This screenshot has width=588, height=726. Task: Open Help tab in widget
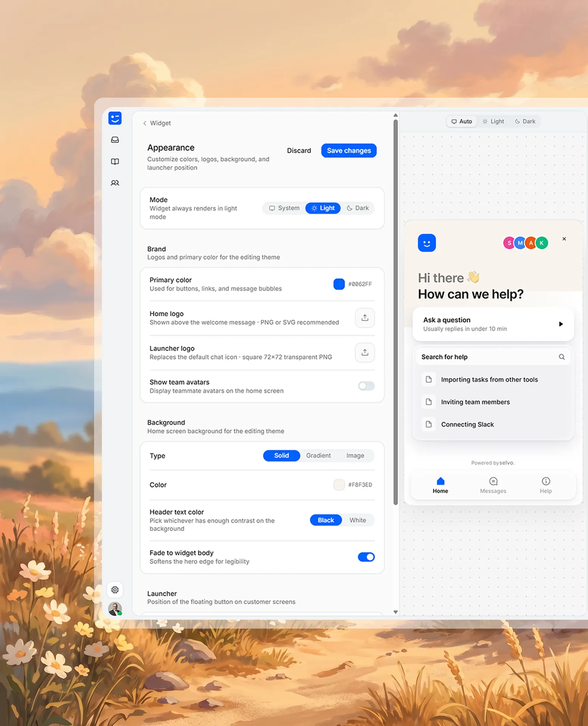545,486
